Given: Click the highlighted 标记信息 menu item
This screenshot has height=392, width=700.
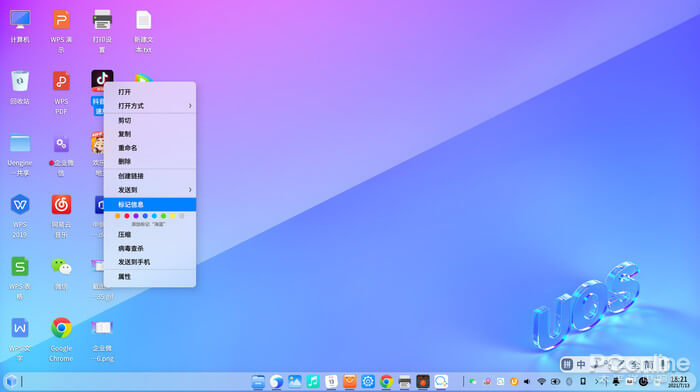Looking at the screenshot, I should (150, 204).
